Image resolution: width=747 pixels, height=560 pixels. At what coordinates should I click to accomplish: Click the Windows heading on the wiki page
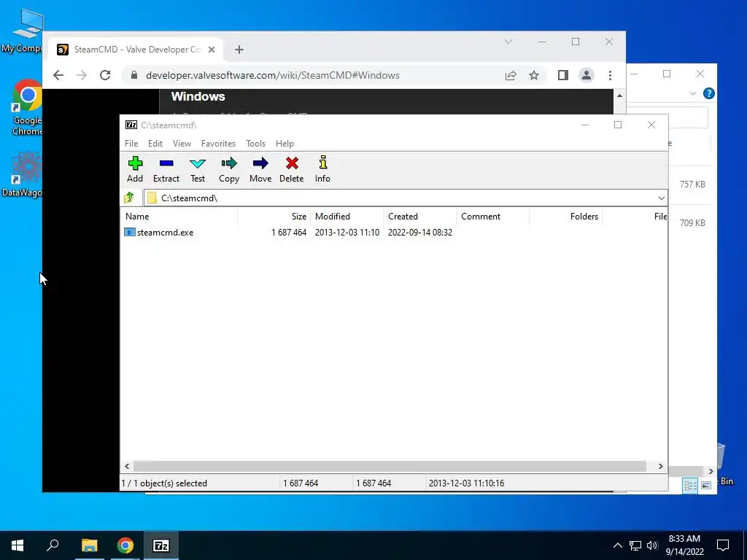point(198,97)
